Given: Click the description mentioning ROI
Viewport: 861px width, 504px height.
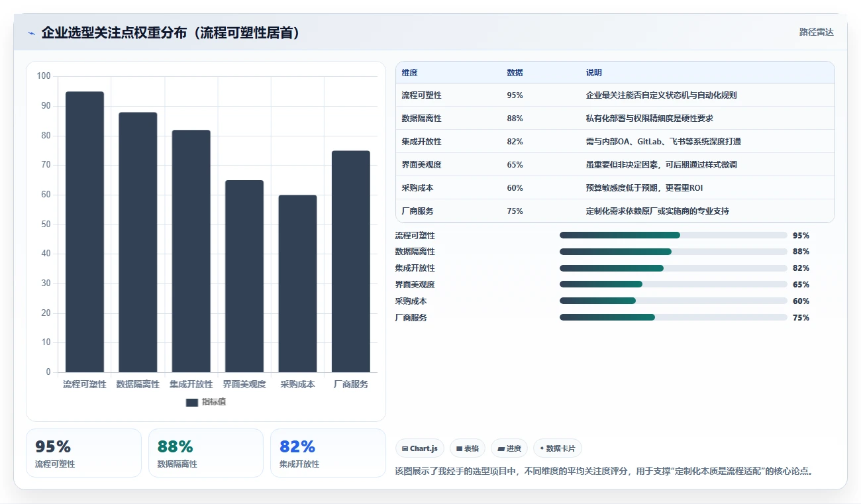Looking at the screenshot, I should pos(644,188).
